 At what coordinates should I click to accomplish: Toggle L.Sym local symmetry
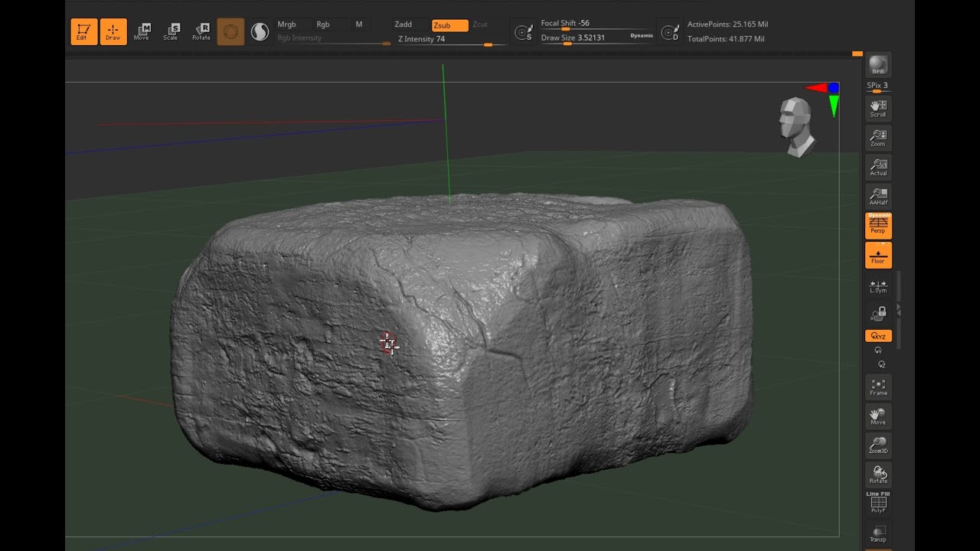pos(878,285)
